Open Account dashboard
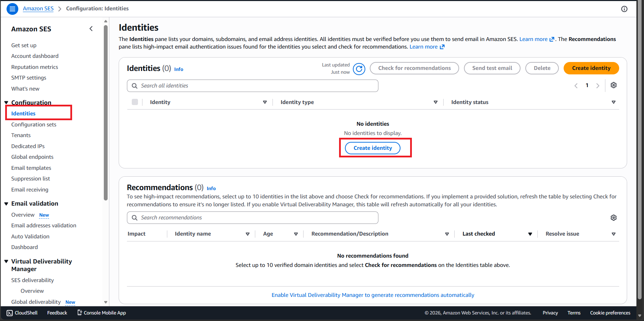Image resolution: width=644 pixels, height=321 pixels. click(35, 56)
